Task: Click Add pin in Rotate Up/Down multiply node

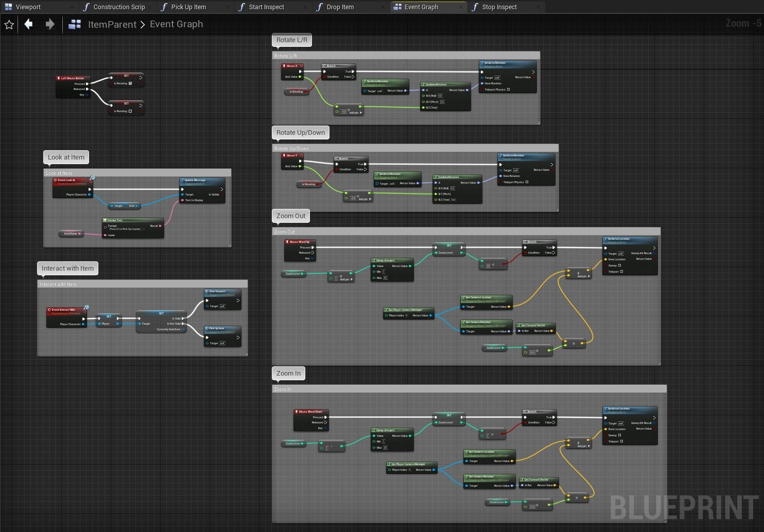Action: (x=364, y=199)
